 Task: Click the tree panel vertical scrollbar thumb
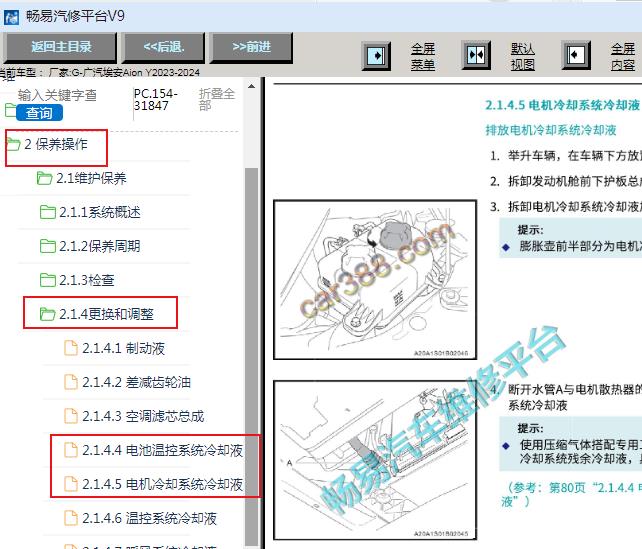251,356
